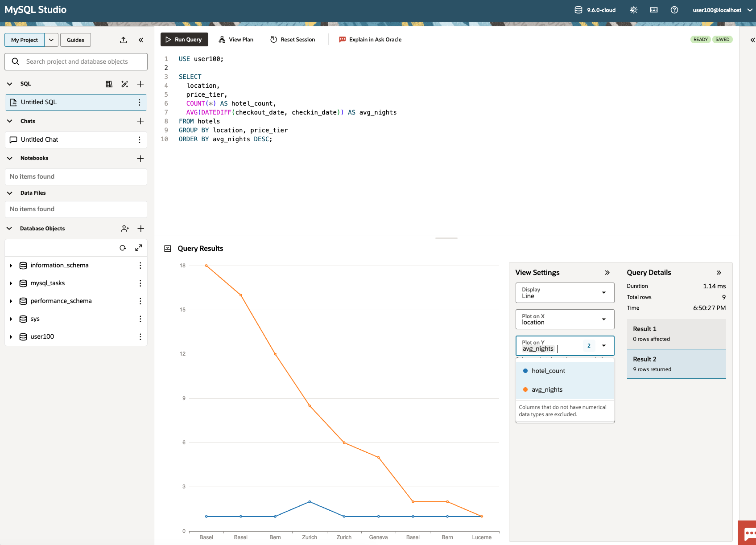This screenshot has height=545, width=756.
Task: Add a new database object
Action: tap(141, 229)
